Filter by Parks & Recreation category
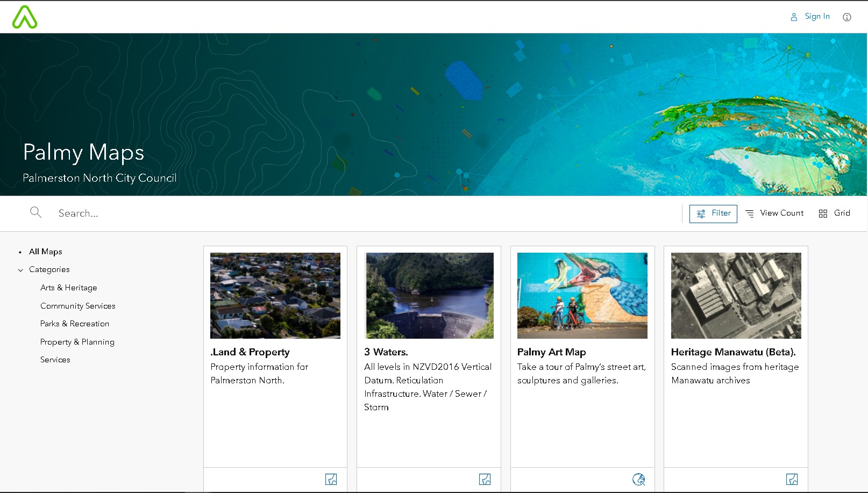868x493 pixels. point(75,324)
